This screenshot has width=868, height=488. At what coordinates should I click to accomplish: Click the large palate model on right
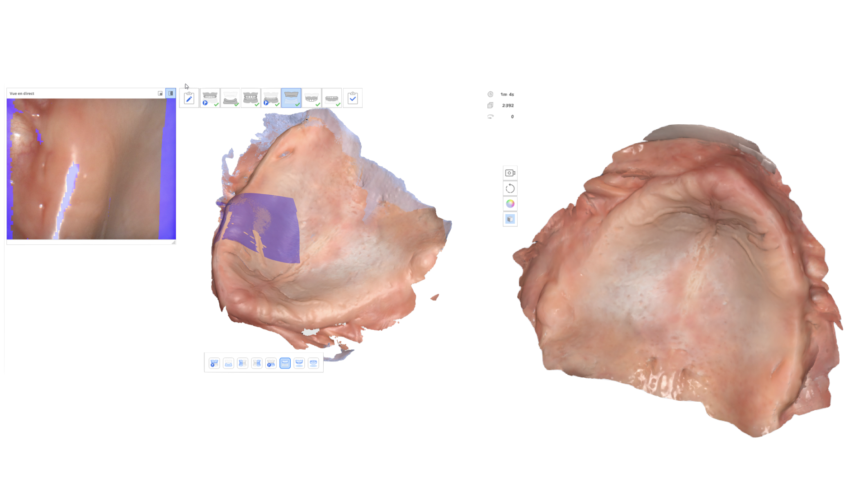click(x=678, y=280)
